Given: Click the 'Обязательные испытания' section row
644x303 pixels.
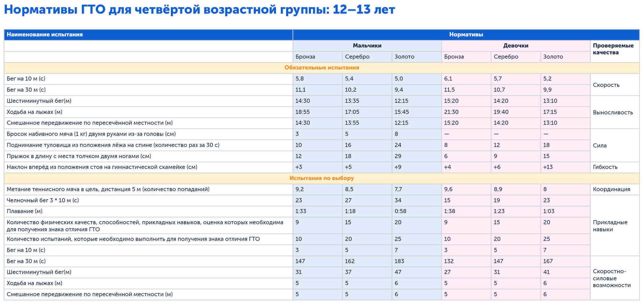Looking at the screenshot, I should (x=321, y=68).
